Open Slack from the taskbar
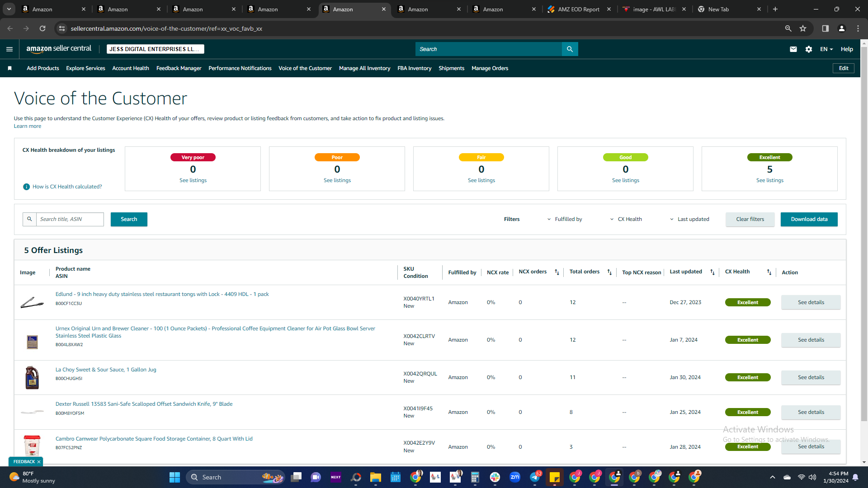The height and width of the screenshot is (488, 868). click(495, 477)
